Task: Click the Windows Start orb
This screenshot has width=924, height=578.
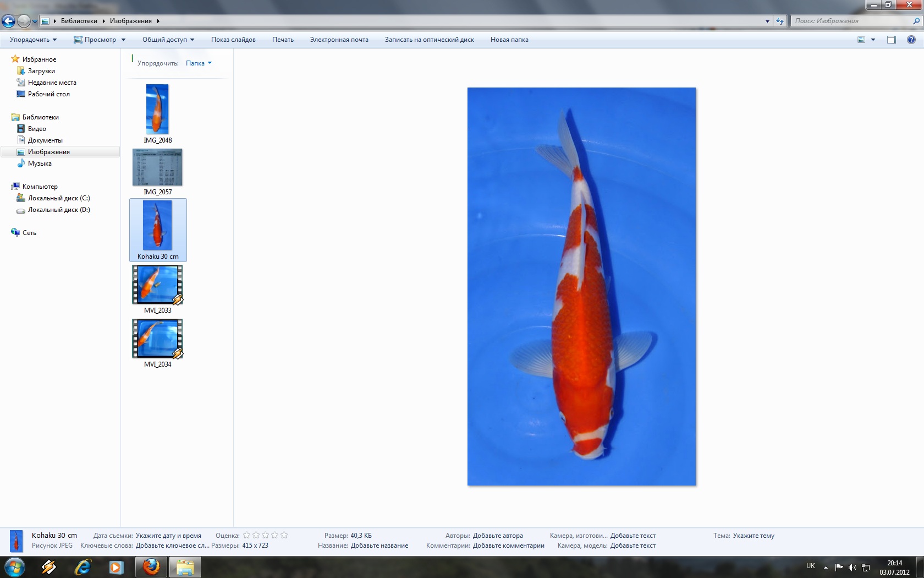Action: [x=14, y=567]
